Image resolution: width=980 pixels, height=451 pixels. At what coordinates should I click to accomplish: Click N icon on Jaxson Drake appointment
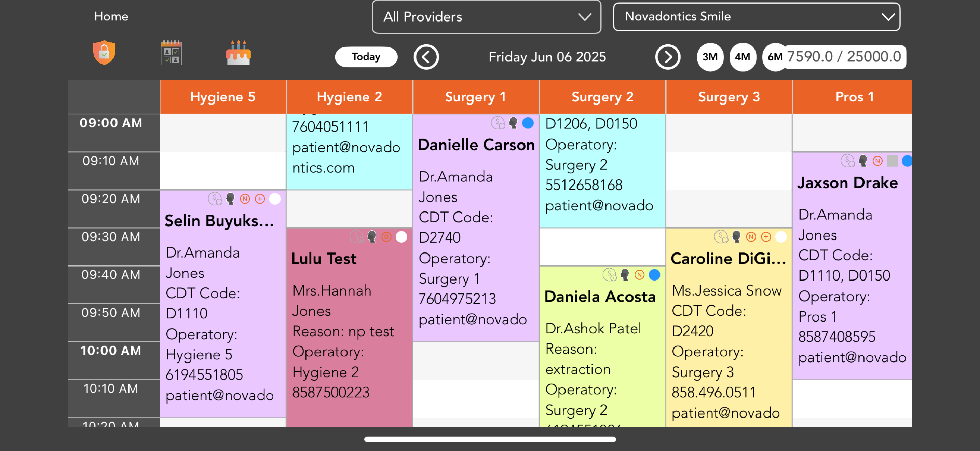(x=877, y=161)
